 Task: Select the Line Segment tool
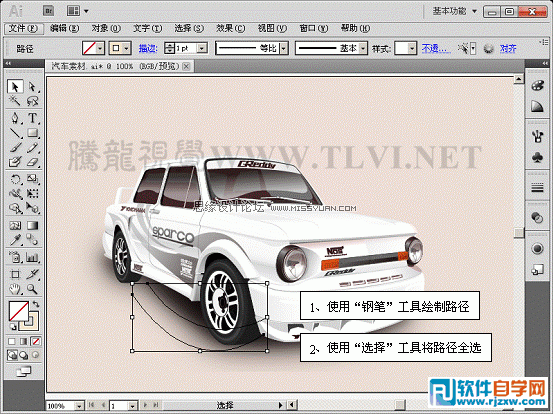pos(15,133)
